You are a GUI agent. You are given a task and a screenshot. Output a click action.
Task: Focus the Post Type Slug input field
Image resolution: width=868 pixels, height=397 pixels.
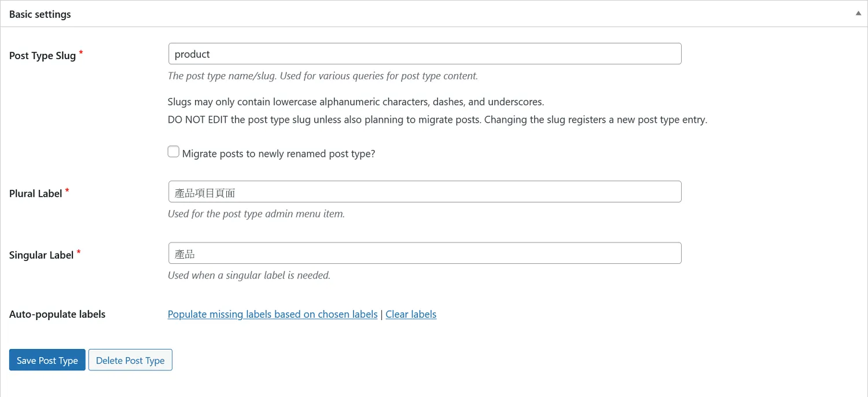click(x=424, y=54)
